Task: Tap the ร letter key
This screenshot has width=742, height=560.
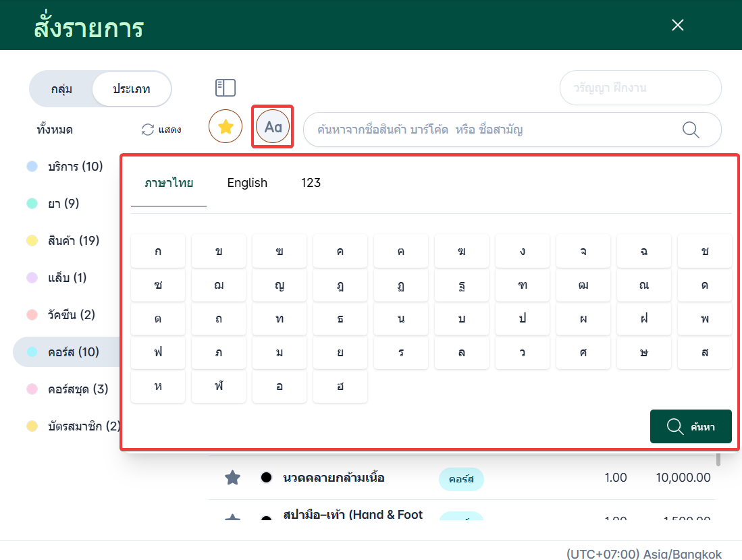Action: (x=401, y=352)
